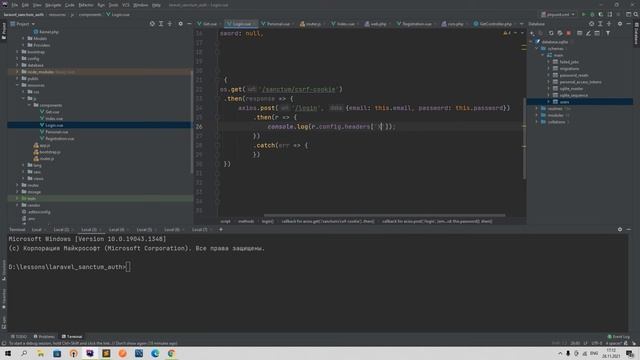The height and width of the screenshot is (360, 640).
Task: Select password_resets table in Database
Action: click(573, 76)
